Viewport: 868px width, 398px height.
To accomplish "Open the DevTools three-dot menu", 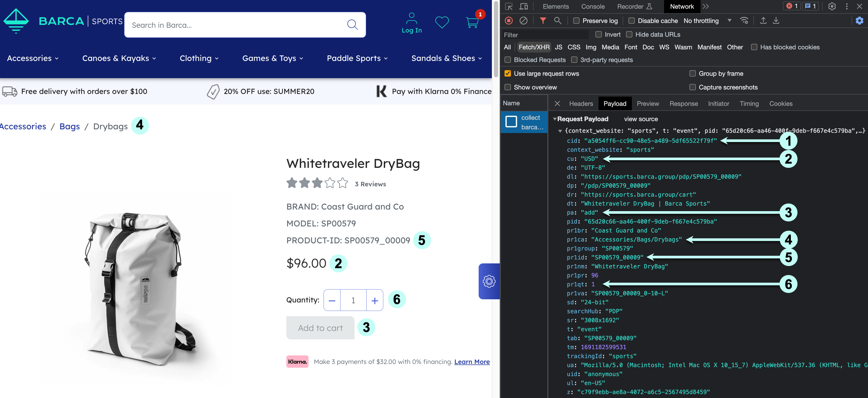I will pos(846,6).
